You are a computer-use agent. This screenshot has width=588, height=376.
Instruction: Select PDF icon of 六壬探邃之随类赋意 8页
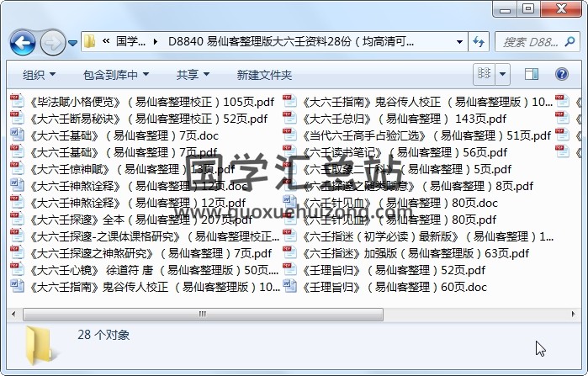click(x=289, y=186)
